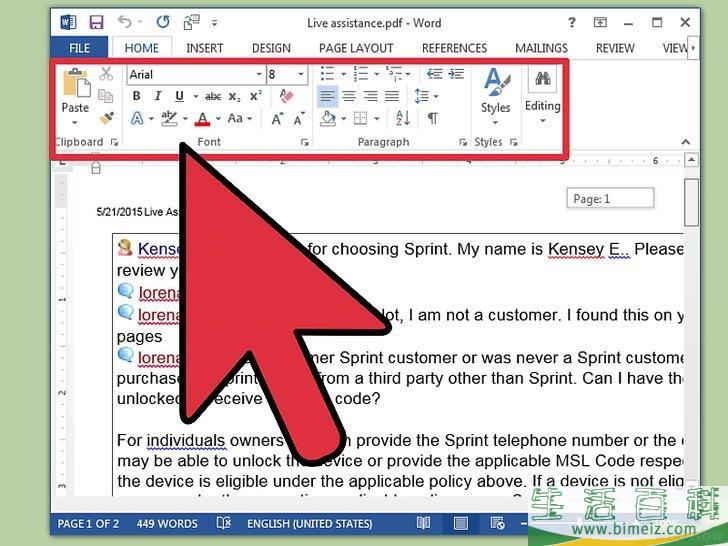Apply red font color

tap(202, 119)
